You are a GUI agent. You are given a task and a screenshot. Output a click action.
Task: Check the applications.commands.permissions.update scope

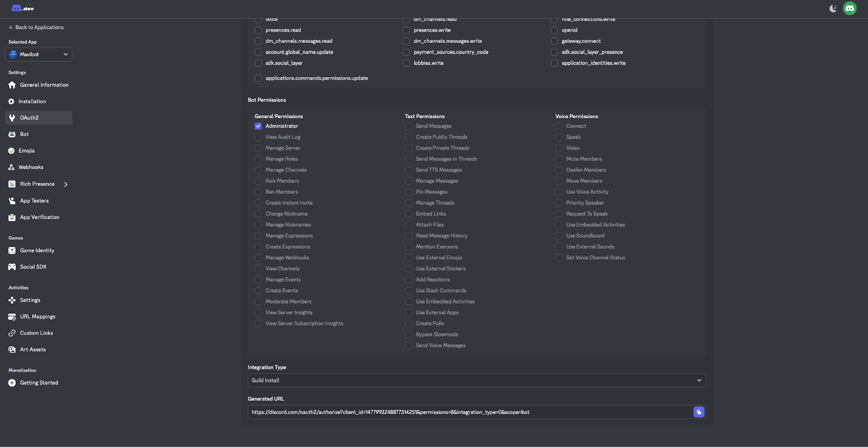258,78
